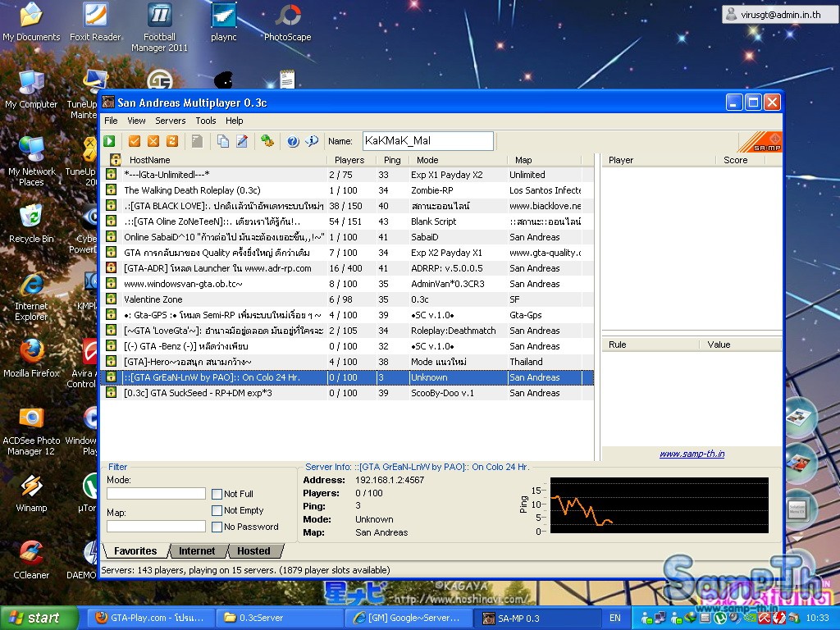
Task: Click the Mode filter text field
Action: point(156,493)
